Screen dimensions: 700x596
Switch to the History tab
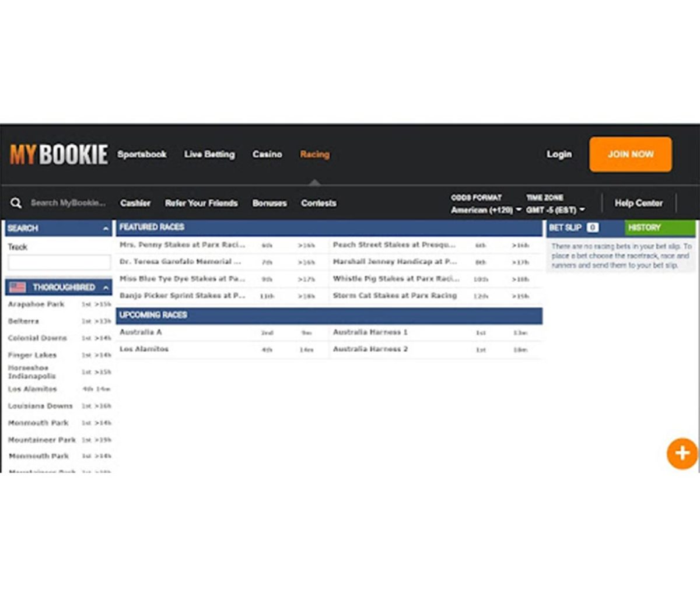click(x=660, y=227)
